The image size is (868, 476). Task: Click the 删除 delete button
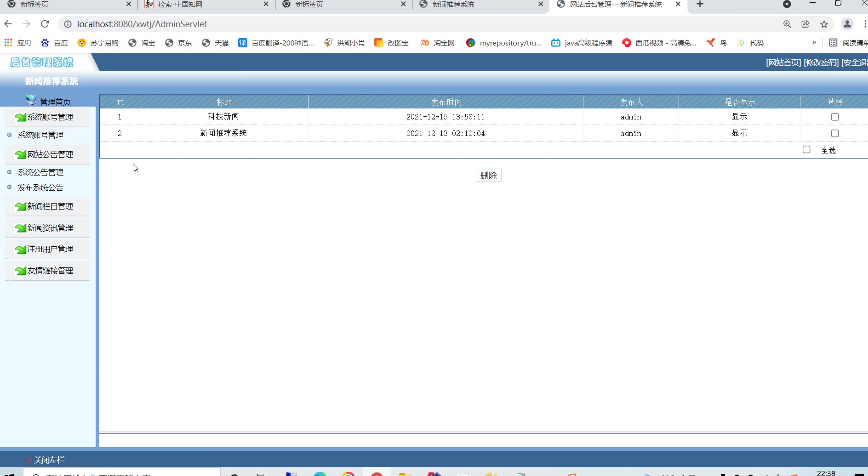488,175
